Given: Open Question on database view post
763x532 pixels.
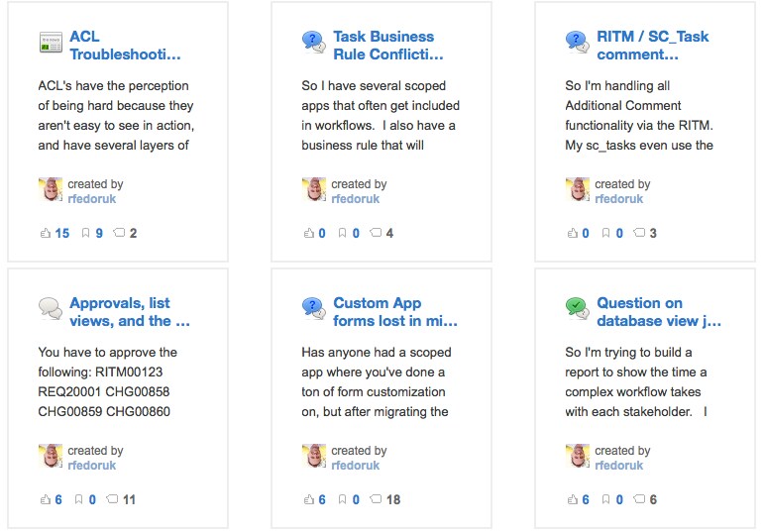Looking at the screenshot, I should point(659,312).
